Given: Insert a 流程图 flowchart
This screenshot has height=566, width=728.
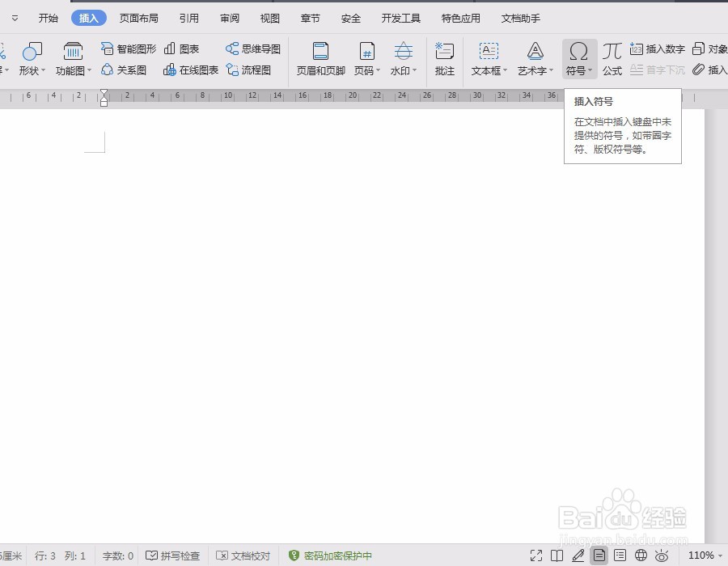Looking at the screenshot, I should [x=249, y=70].
